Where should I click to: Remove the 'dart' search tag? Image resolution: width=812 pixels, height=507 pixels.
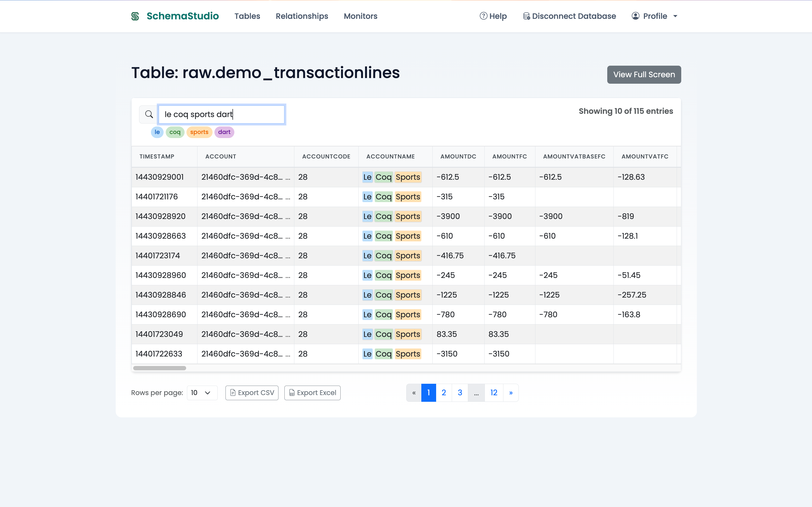coord(224,132)
